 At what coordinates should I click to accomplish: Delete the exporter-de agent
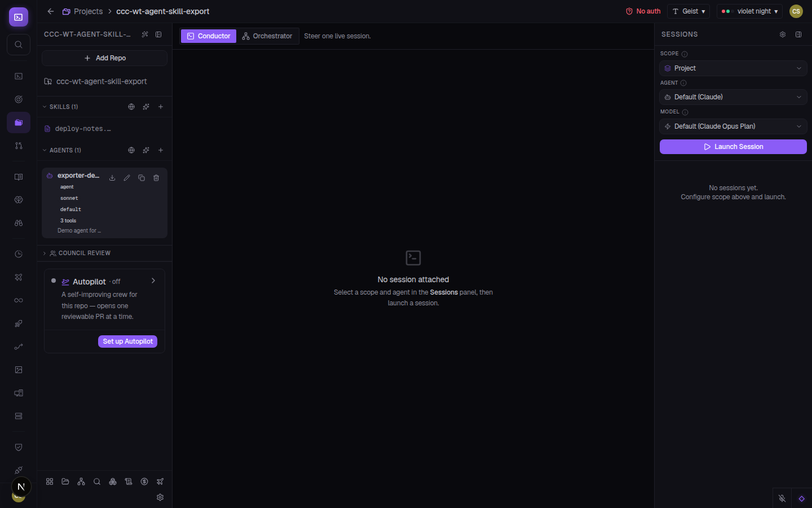tap(156, 178)
